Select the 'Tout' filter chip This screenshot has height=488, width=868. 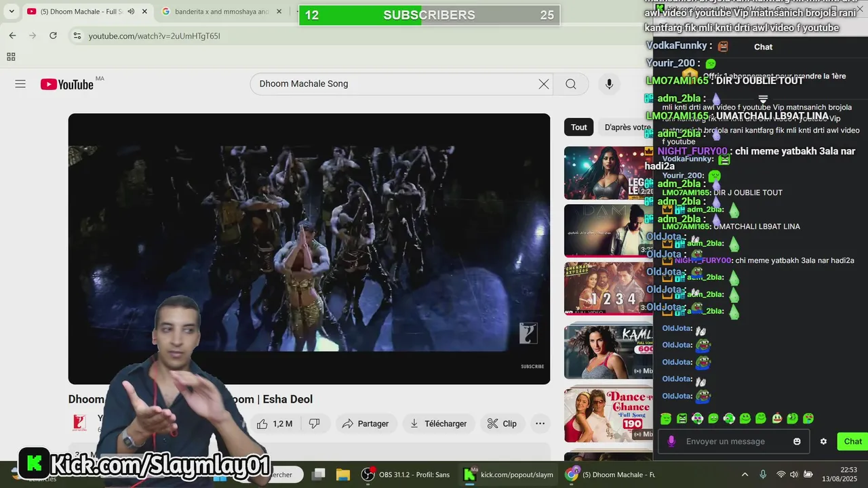(579, 127)
